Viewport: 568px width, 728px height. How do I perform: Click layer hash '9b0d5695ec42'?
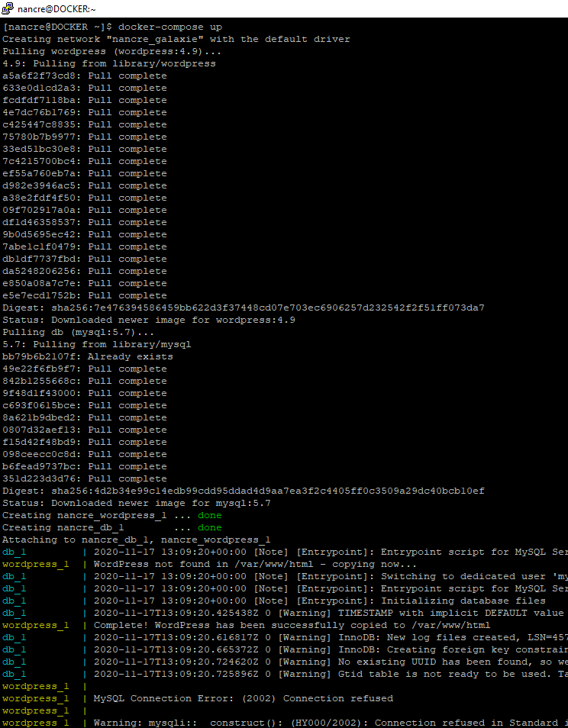(38, 234)
